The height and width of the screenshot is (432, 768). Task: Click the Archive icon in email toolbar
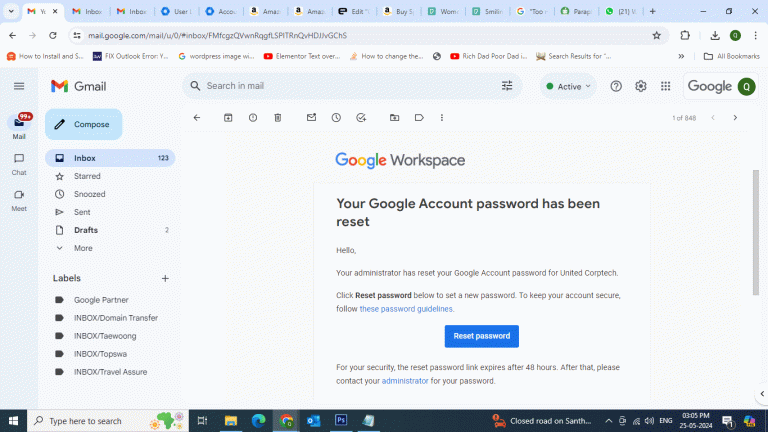point(228,118)
